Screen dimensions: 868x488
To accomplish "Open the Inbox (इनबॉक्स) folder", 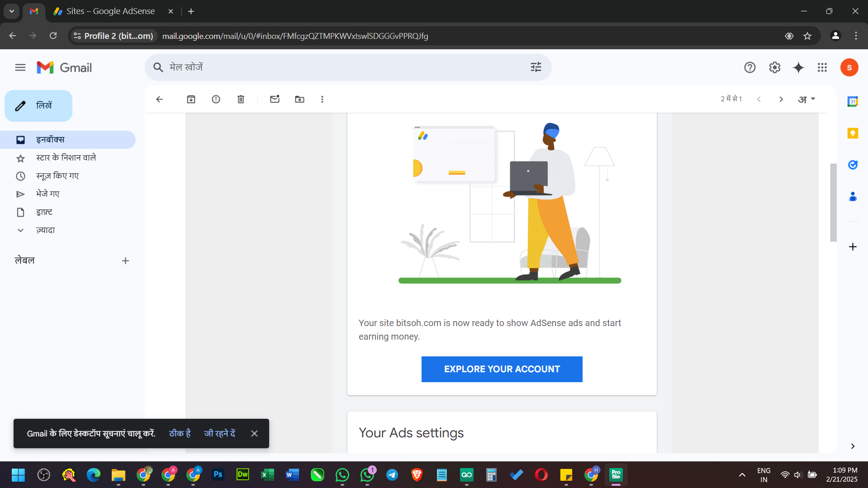I will (68, 140).
